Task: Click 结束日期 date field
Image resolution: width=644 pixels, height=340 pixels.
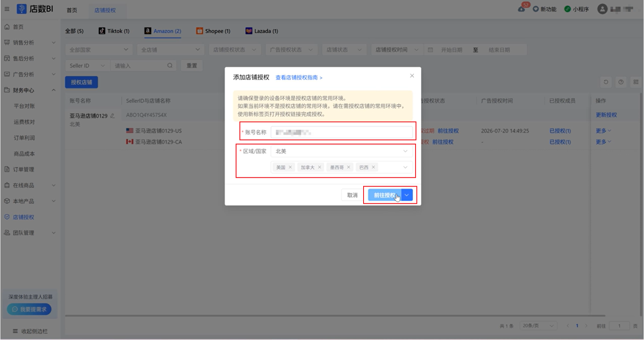Action: pyautogui.click(x=499, y=50)
